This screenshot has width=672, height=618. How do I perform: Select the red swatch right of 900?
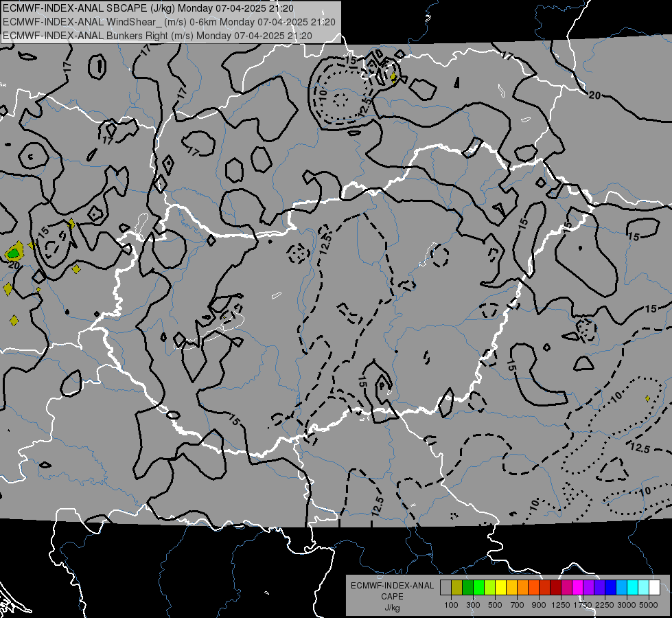pyautogui.click(x=545, y=588)
